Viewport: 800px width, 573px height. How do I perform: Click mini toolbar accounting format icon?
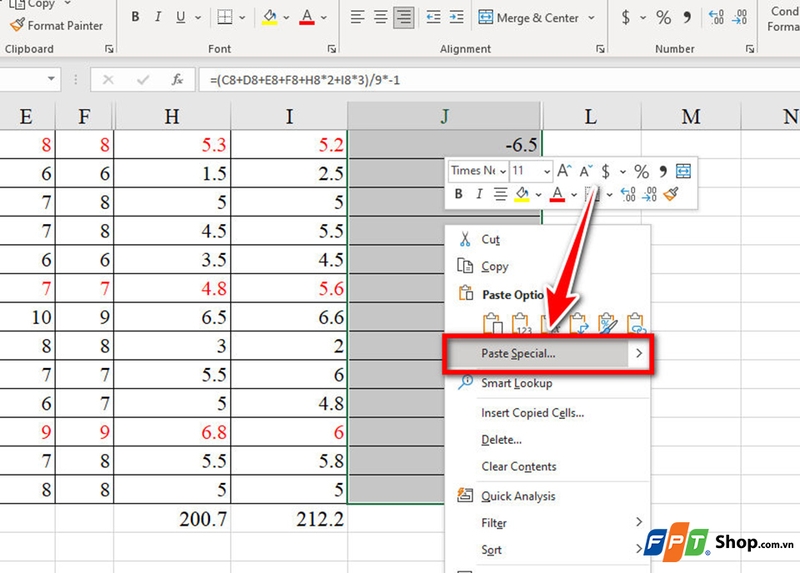(x=606, y=171)
